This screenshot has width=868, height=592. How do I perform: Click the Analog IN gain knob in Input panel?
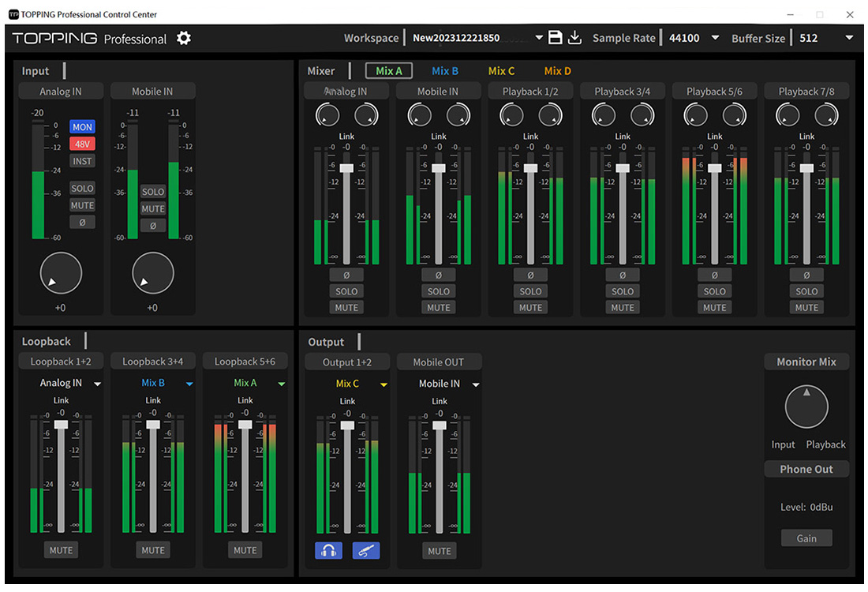click(61, 272)
